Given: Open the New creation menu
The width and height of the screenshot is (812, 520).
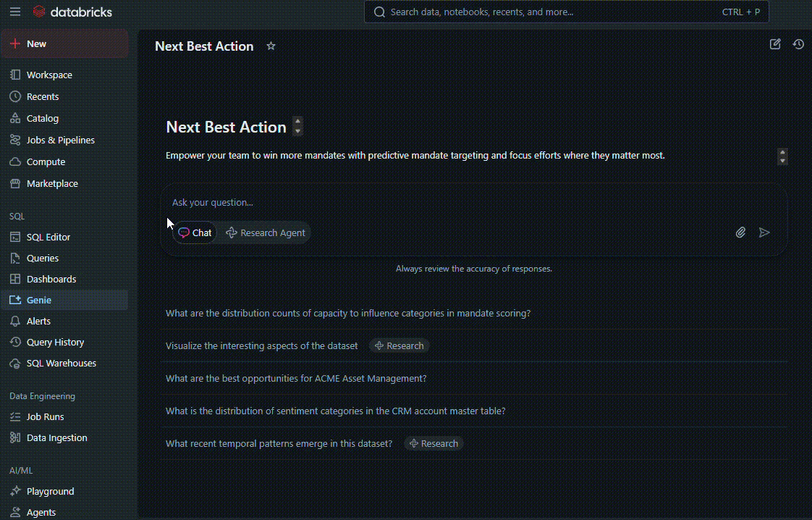Looking at the screenshot, I should point(36,43).
